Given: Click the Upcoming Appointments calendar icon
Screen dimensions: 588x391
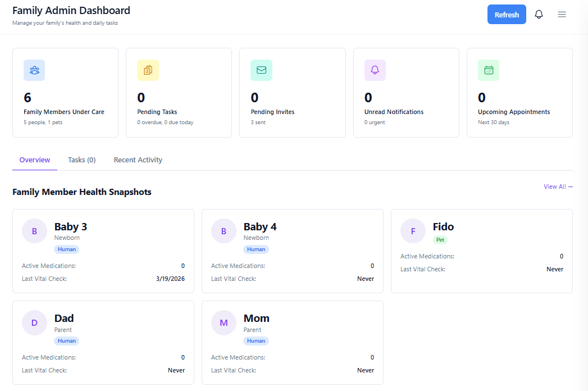Looking at the screenshot, I should point(488,70).
